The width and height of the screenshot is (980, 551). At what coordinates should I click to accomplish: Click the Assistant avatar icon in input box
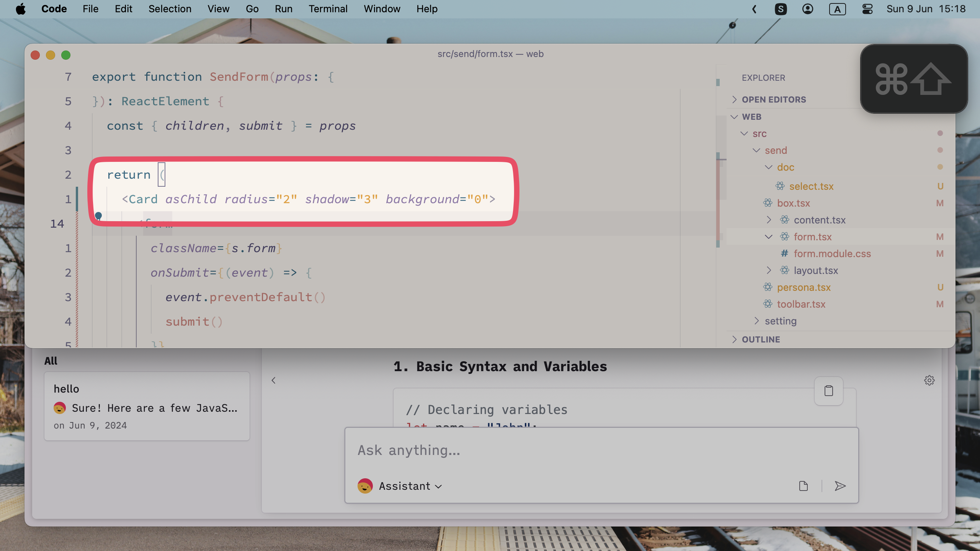(365, 486)
